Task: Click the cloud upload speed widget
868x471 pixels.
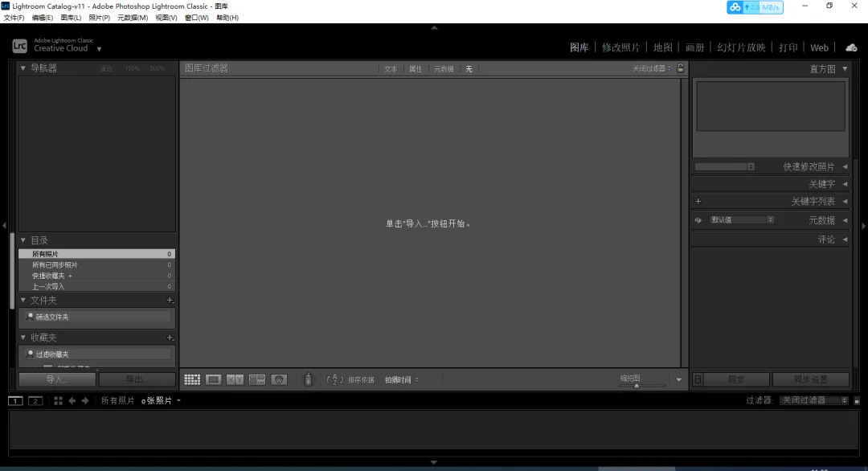Action: (755, 7)
